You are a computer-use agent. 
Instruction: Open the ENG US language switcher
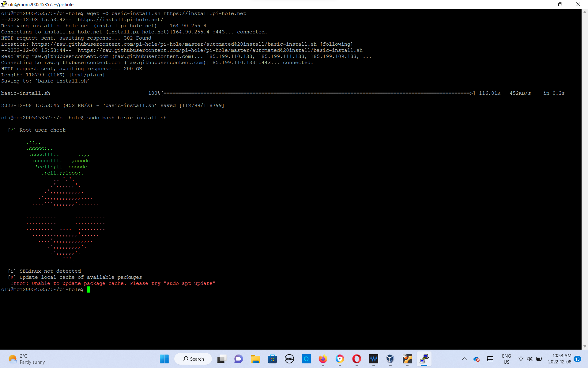[507, 359]
